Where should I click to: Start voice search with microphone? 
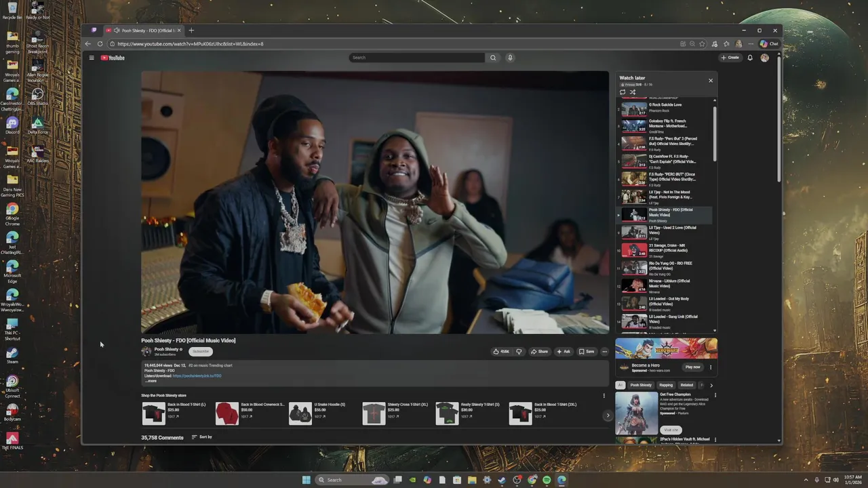(510, 58)
